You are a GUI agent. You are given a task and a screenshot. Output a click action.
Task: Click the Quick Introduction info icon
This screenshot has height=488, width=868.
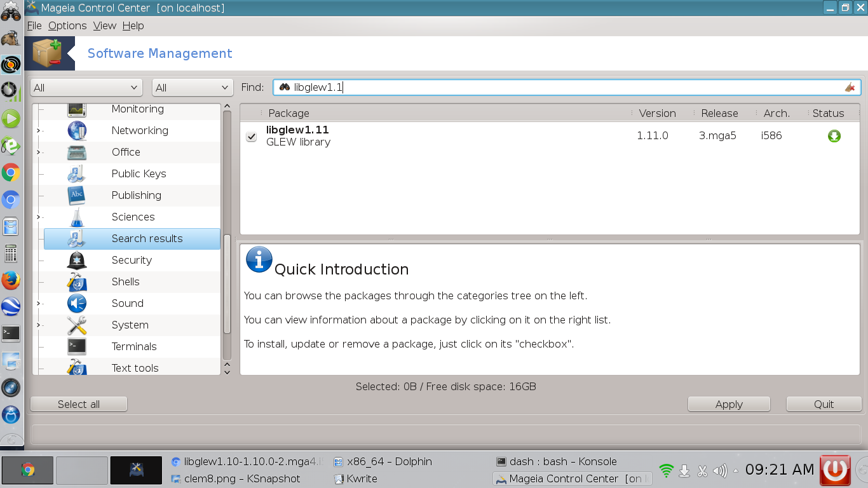pos(259,259)
